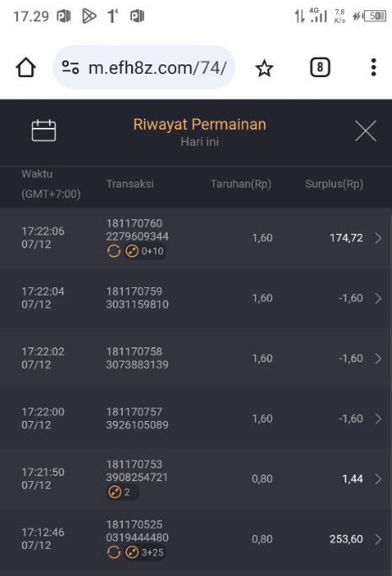Tap the badge showing 2 on 17:21:50 row
This screenshot has width=392, height=576.
coord(122,492)
